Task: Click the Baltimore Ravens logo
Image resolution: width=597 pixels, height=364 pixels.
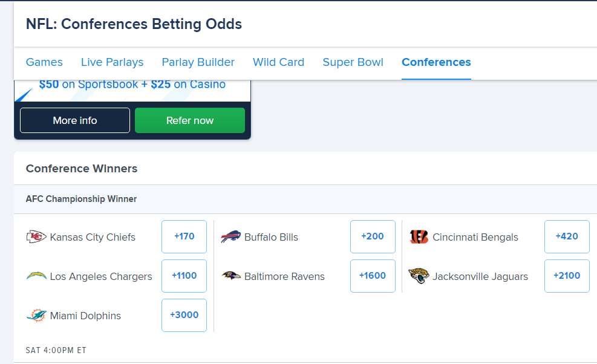Action: pyautogui.click(x=230, y=276)
